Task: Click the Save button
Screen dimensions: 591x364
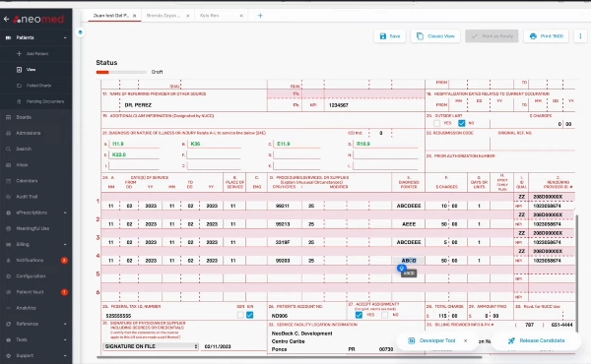Action: pyautogui.click(x=390, y=36)
